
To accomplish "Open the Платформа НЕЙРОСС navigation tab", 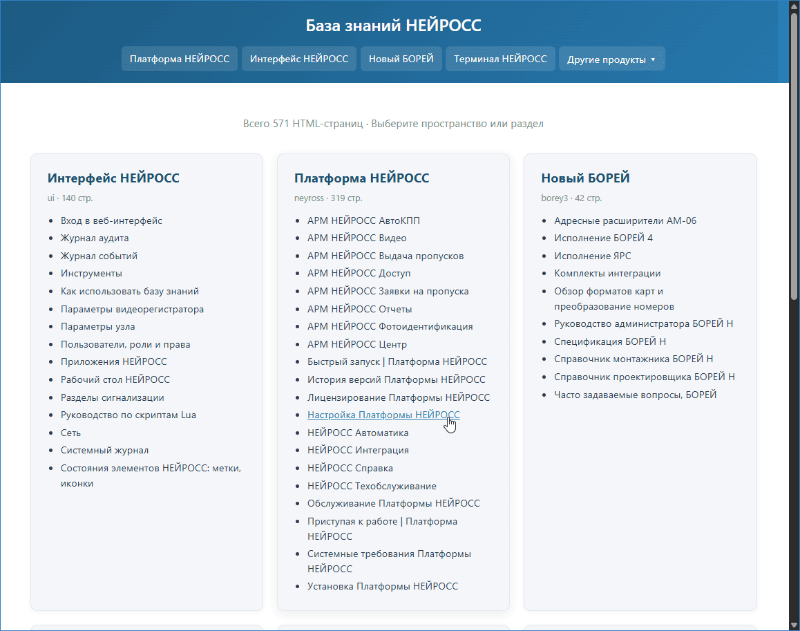I will point(180,59).
